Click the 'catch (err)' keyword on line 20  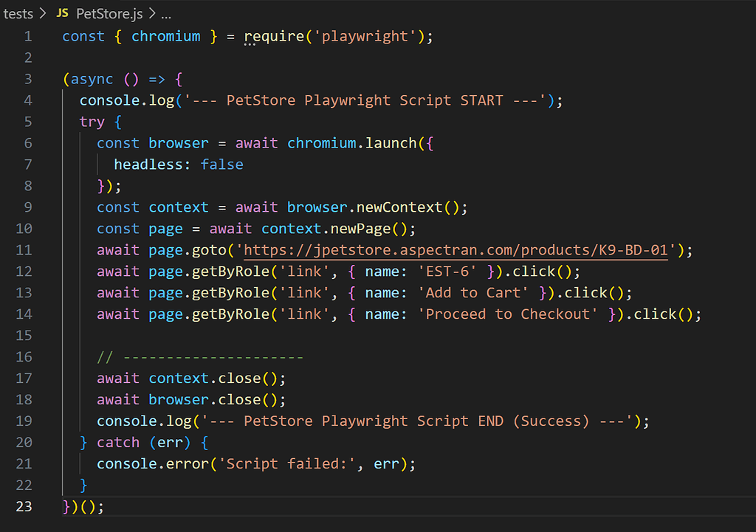point(145,442)
